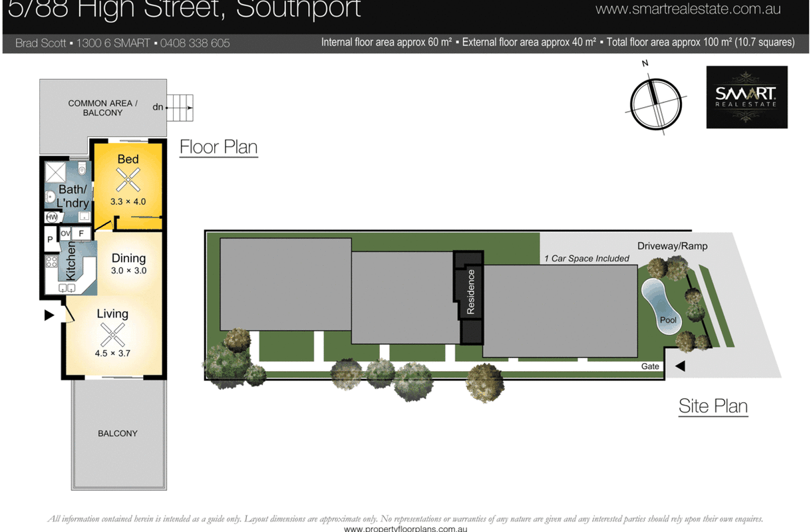This screenshot has height=532, width=811.
Task: Click the black entry arrow beside Living
Action: tap(49, 315)
